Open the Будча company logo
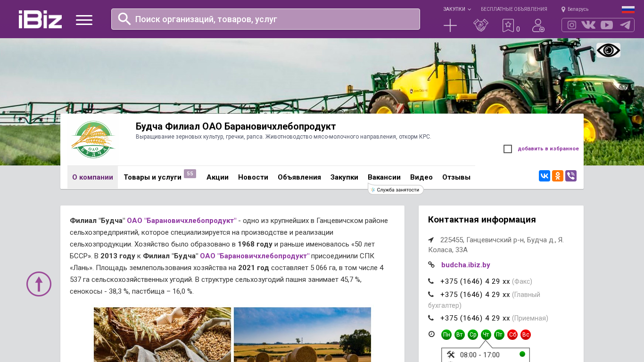Screen dimensions: 644x362 click(x=93, y=140)
